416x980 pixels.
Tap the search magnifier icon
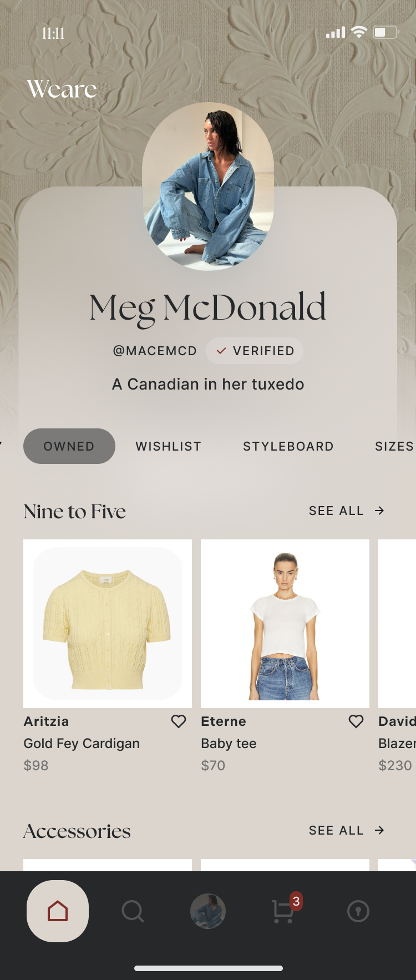click(133, 911)
